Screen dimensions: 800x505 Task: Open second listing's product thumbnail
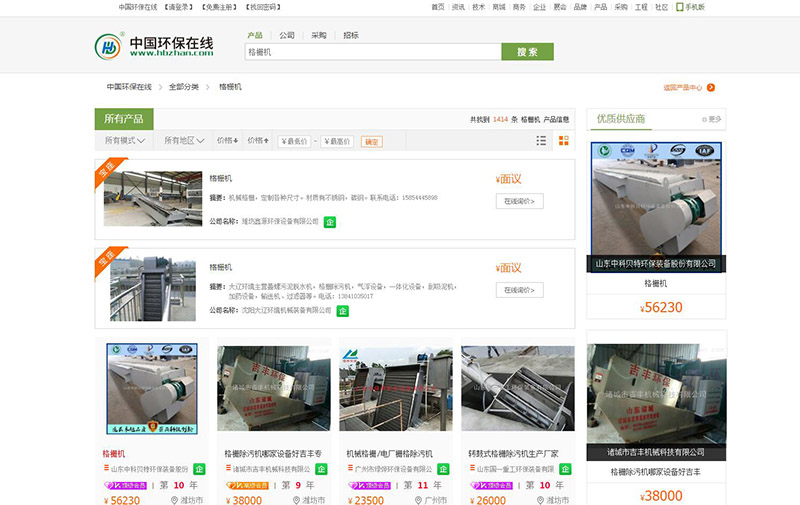point(153,289)
